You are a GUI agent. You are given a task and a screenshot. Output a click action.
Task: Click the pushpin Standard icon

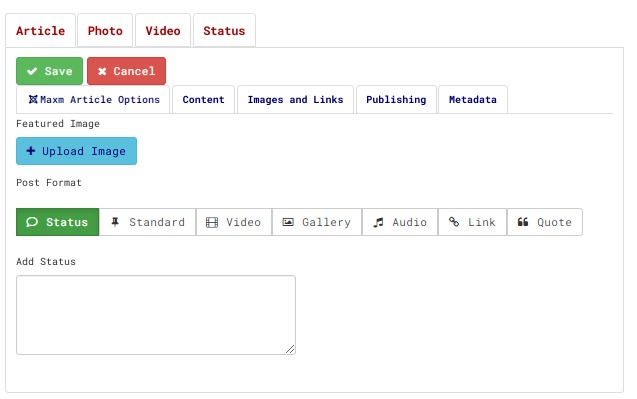click(115, 222)
